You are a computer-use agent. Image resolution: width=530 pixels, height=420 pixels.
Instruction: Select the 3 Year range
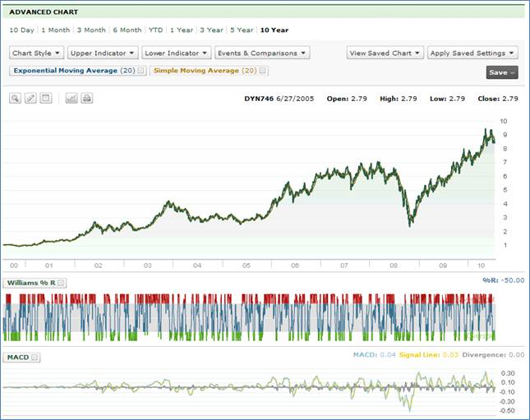(212, 30)
